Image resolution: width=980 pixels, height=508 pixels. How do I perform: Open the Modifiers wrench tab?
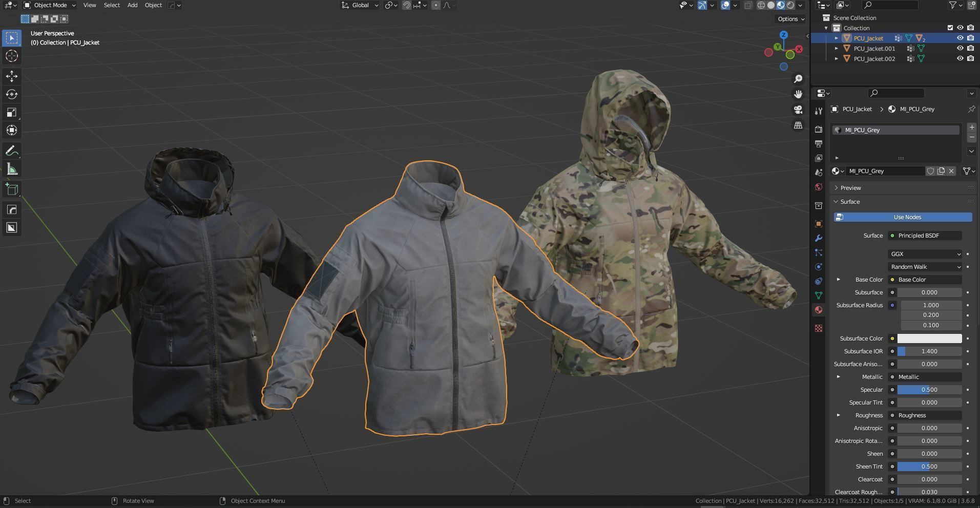coord(819,238)
